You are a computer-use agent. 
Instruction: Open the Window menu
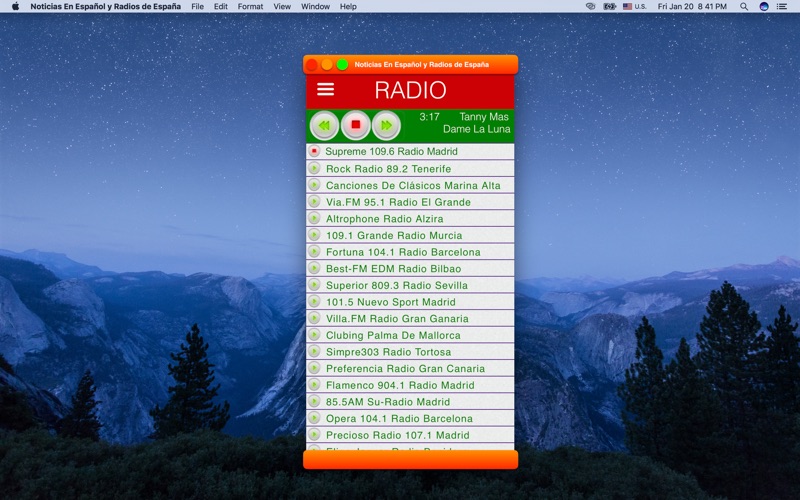315,7
